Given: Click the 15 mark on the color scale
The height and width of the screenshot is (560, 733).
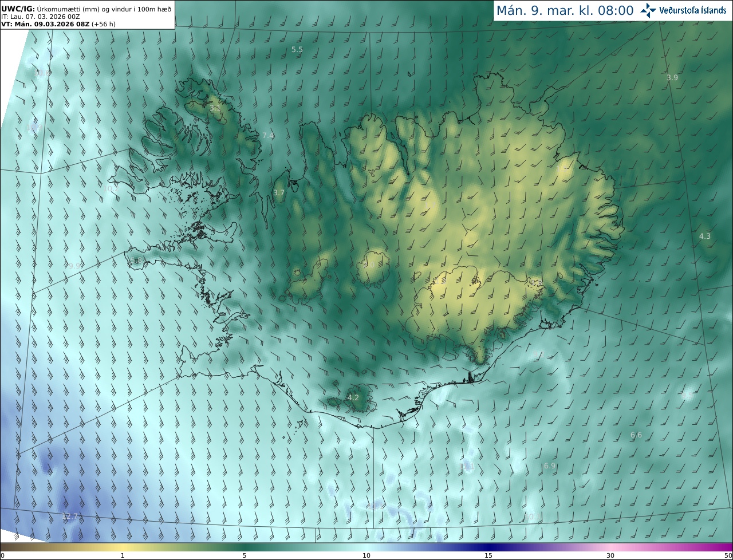Looking at the screenshot, I should pos(488,555).
